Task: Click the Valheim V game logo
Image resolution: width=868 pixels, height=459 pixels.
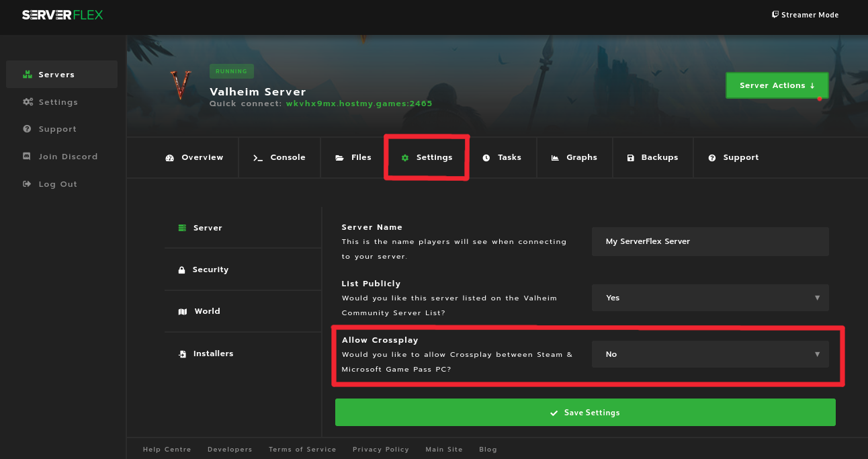Action: 181,85
